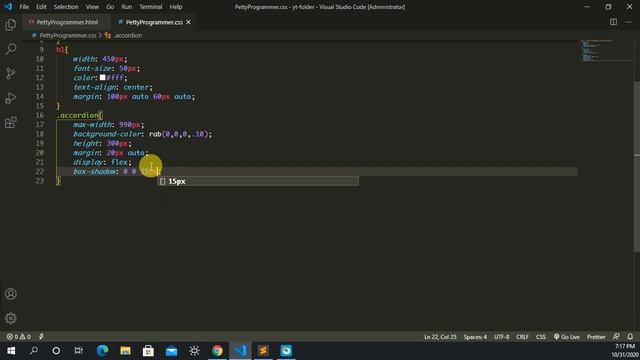
Task: Change indentation via Spaces: 4
Action: (x=475, y=337)
